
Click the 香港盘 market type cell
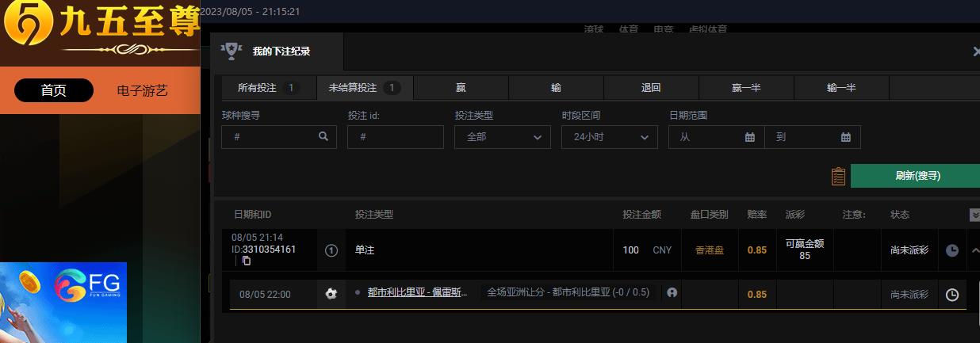point(710,250)
